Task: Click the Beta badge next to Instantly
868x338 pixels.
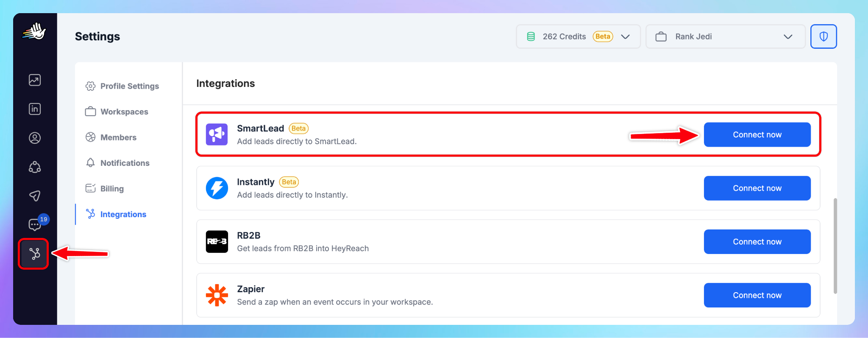Action: 289,182
